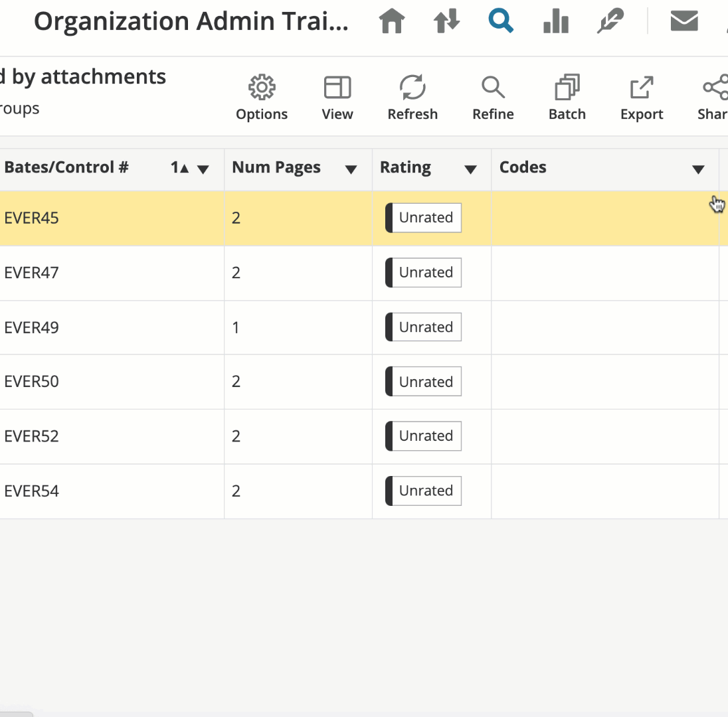Open Num Pages column dropdown arrow
Image resolution: width=728 pixels, height=717 pixels.
coord(351,169)
